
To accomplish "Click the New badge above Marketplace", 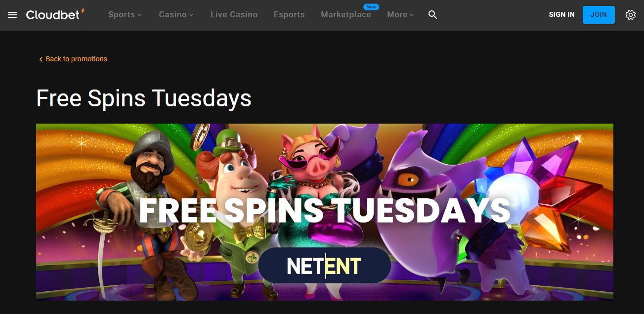I will click(371, 7).
